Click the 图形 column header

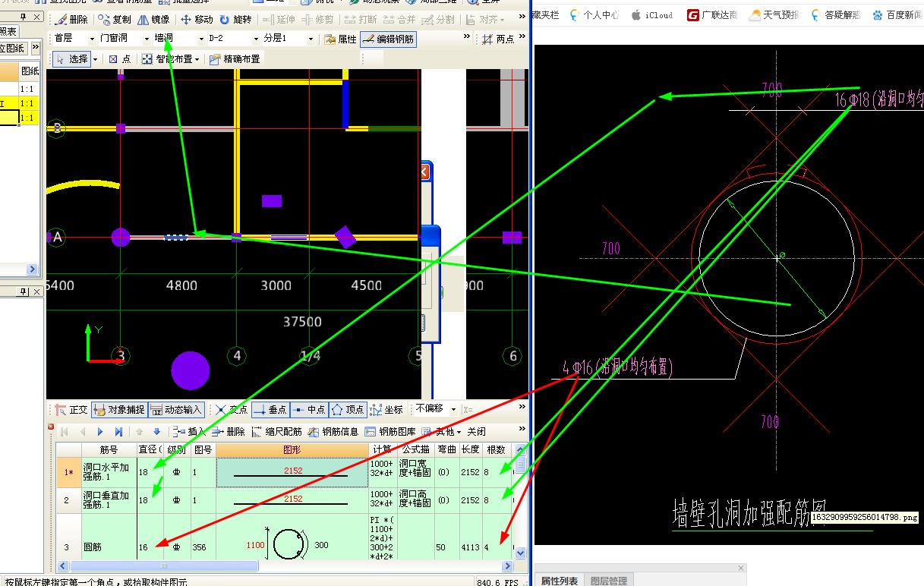point(292,449)
